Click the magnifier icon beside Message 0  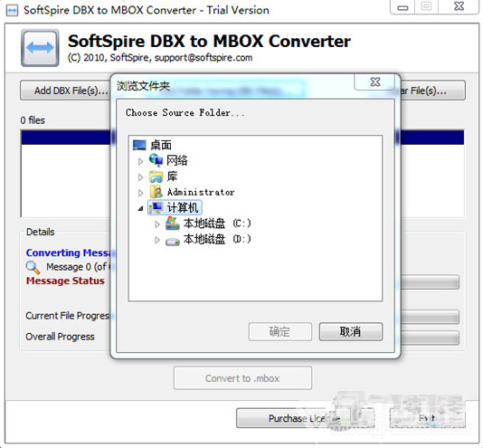pyautogui.click(x=33, y=267)
